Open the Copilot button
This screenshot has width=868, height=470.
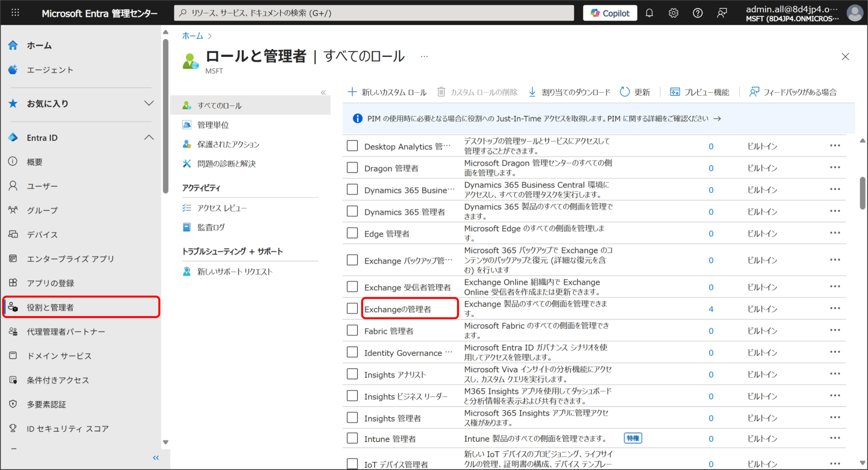click(x=610, y=13)
